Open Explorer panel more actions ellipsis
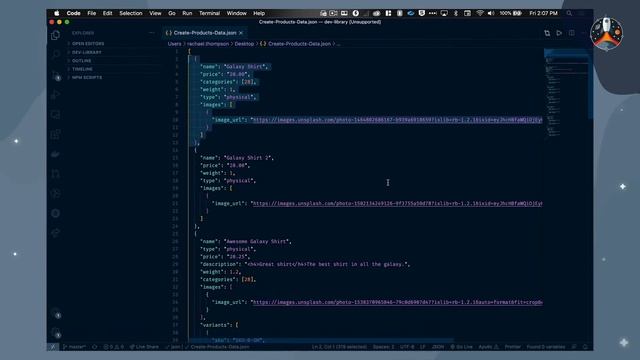The width and height of the screenshot is (640, 360). click(152, 33)
